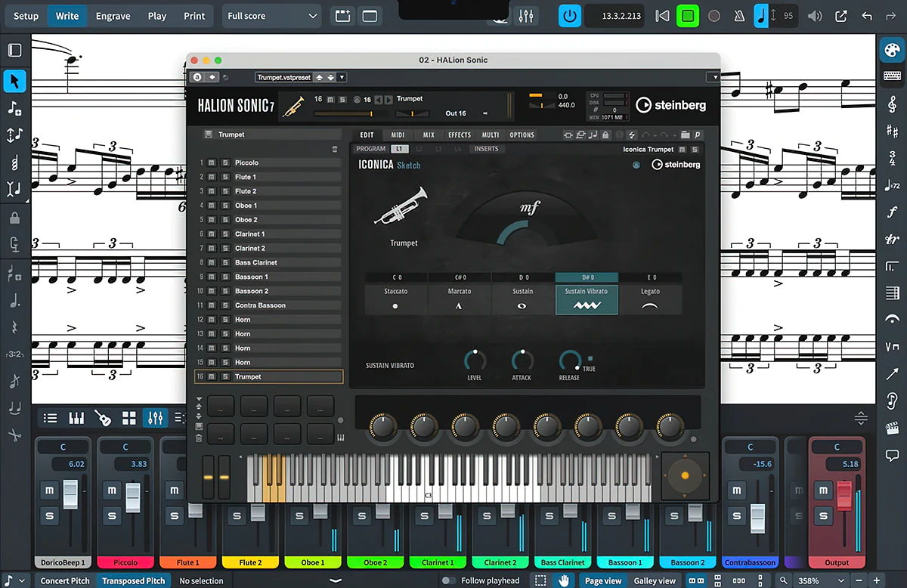Click the speaker volume icon in toolbar
The height and width of the screenshot is (588, 907).
815,16
